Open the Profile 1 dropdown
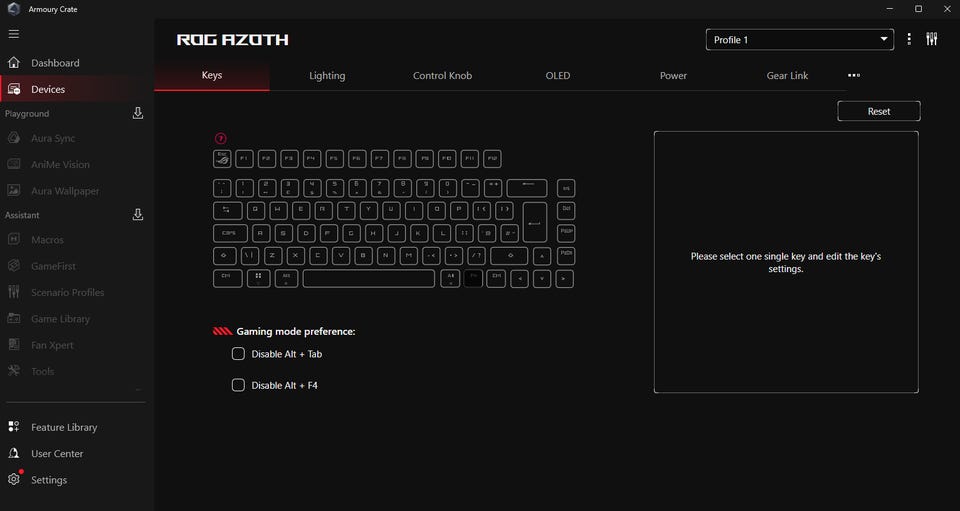960x511 pixels. [x=800, y=40]
